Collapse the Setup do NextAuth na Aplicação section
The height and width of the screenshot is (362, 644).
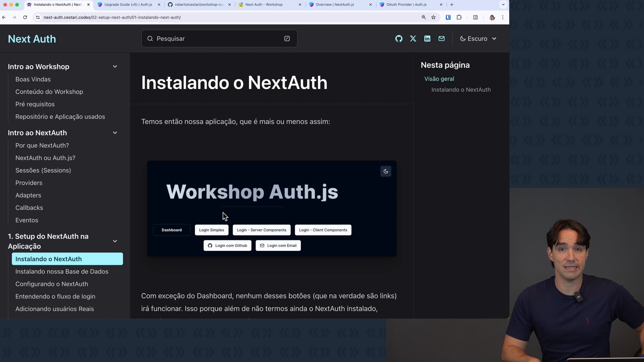(x=115, y=241)
